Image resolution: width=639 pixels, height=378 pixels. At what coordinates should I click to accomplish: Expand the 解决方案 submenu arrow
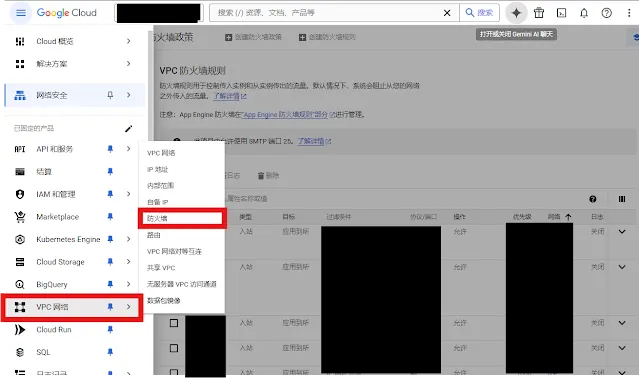pos(128,64)
